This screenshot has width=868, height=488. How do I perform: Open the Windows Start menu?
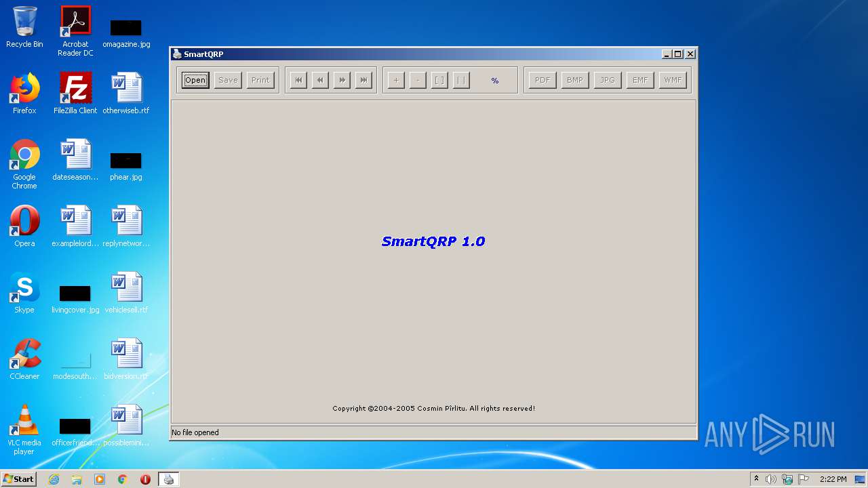[19, 479]
